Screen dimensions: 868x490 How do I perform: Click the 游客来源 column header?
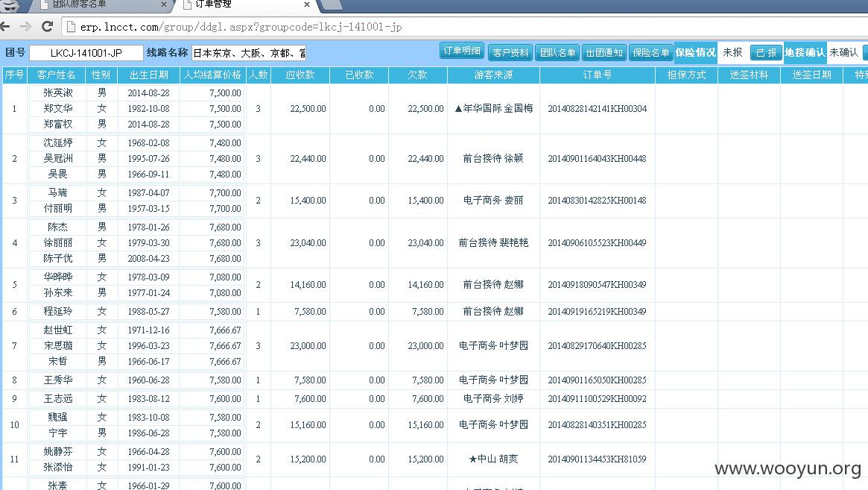click(x=493, y=75)
